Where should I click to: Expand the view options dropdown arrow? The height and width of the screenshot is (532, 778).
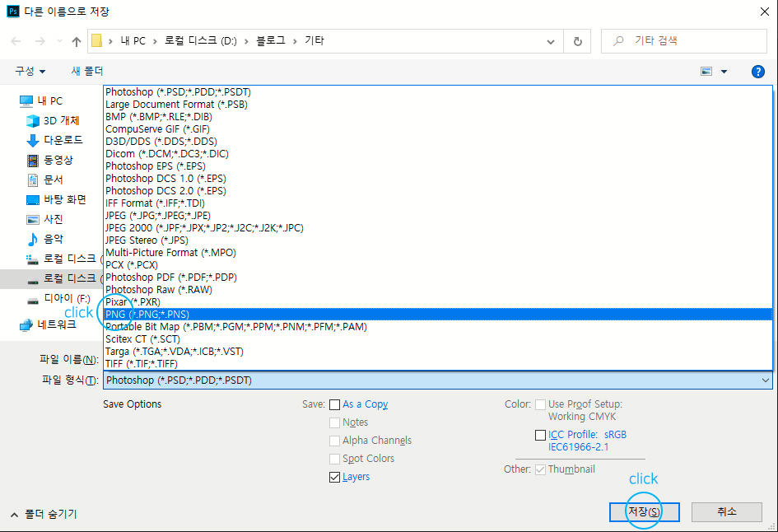pos(724,72)
